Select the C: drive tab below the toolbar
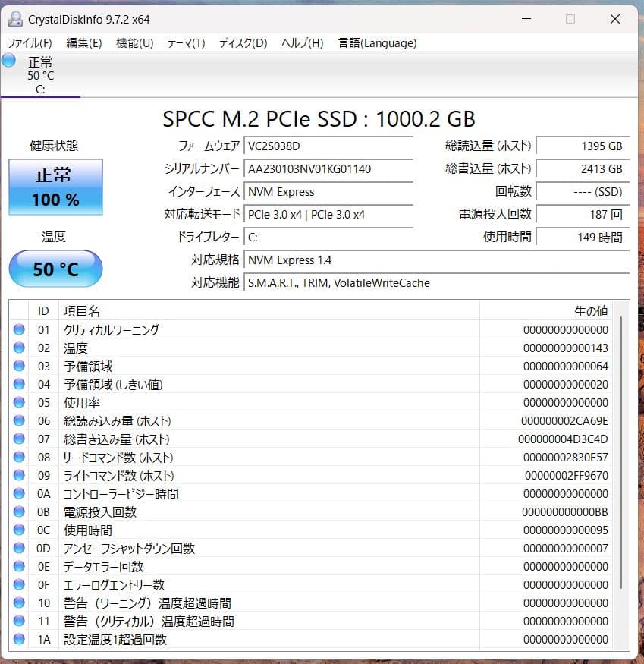The height and width of the screenshot is (664, 644). pyautogui.click(x=41, y=76)
